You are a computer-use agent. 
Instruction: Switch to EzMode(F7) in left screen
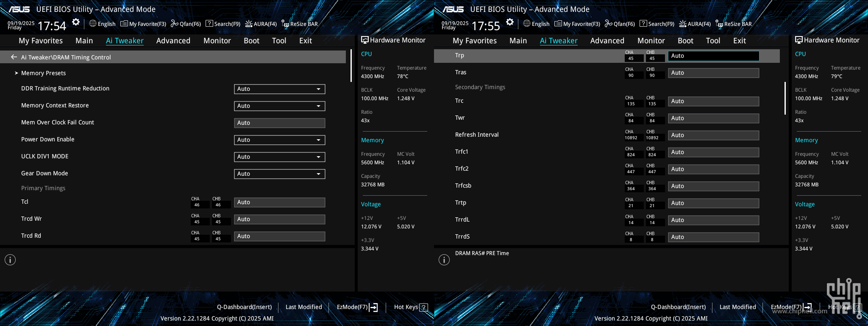[357, 307]
